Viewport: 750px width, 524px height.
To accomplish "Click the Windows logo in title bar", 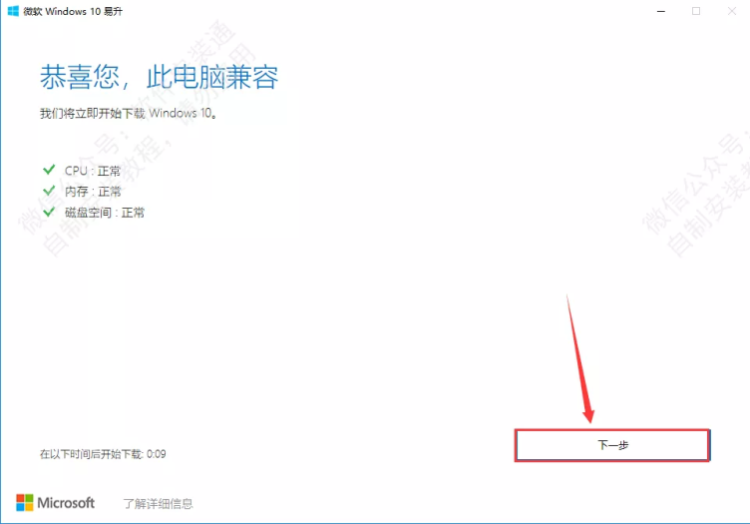I will [13, 11].
